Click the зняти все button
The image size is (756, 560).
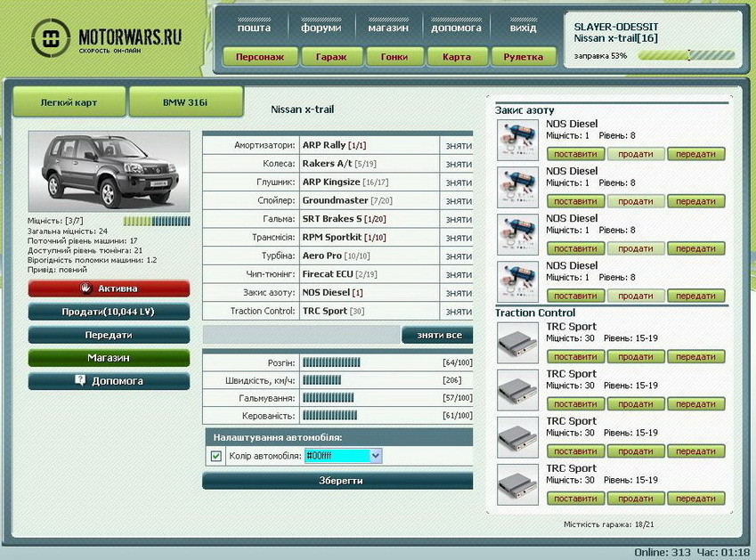click(x=438, y=335)
